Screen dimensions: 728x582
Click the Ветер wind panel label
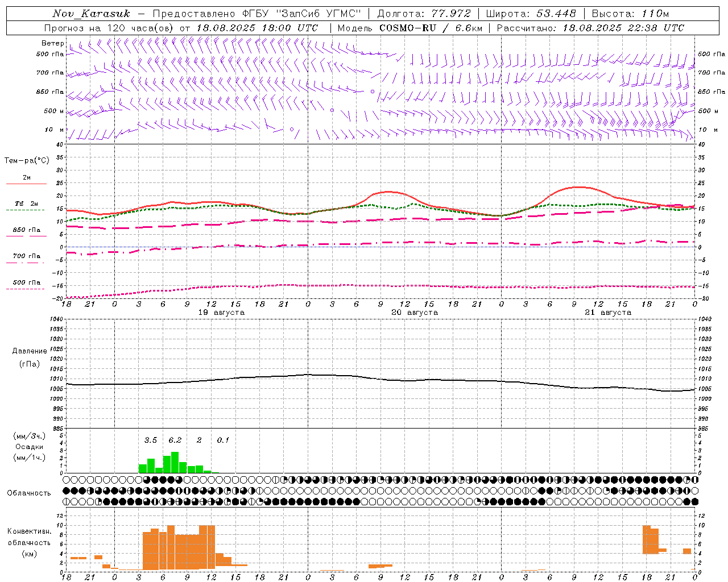(x=52, y=43)
